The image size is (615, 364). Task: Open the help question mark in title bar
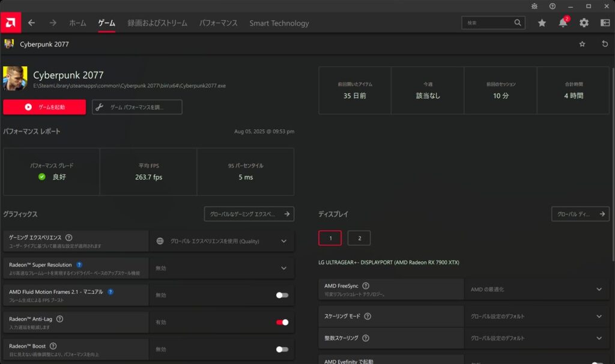(x=553, y=6)
